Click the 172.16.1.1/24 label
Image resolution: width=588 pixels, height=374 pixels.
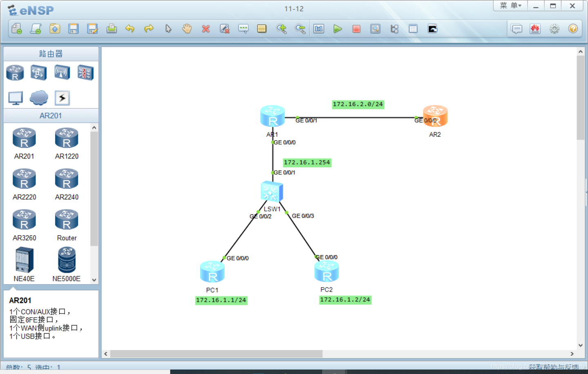(221, 301)
